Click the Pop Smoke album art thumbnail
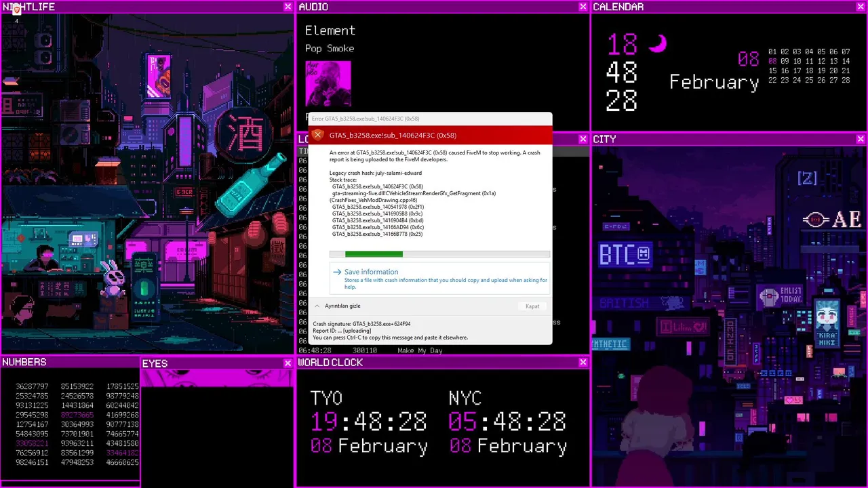 [x=328, y=84]
